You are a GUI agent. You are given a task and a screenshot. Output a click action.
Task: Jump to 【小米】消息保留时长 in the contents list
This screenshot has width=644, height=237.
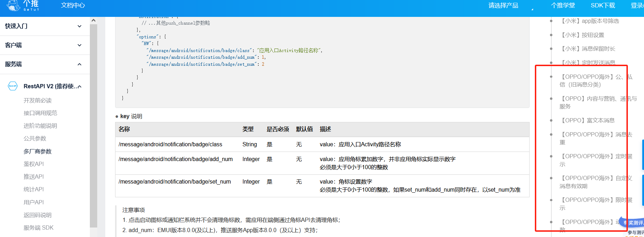pyautogui.click(x=587, y=49)
